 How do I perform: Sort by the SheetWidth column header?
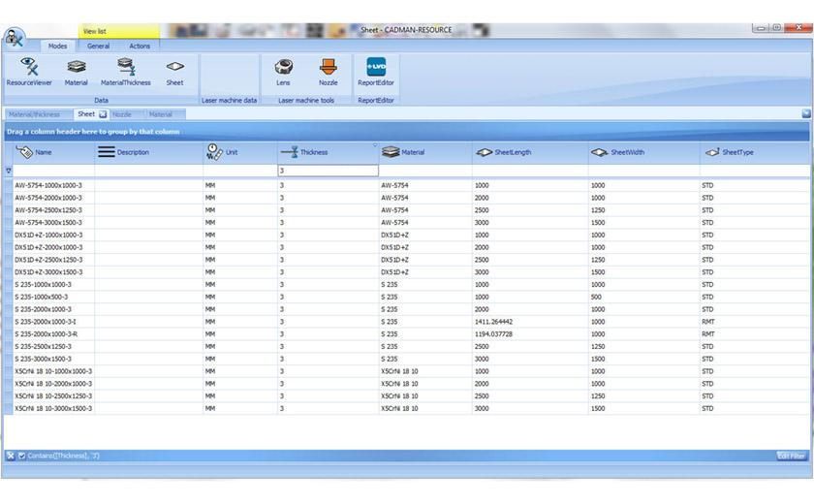point(643,152)
